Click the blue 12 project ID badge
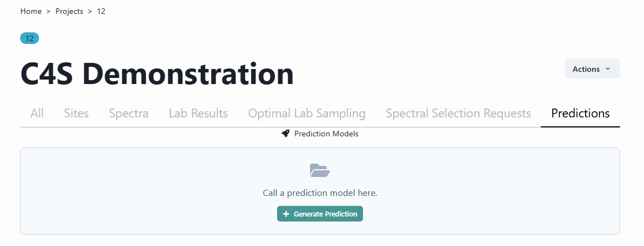The image size is (644, 246). [x=30, y=38]
